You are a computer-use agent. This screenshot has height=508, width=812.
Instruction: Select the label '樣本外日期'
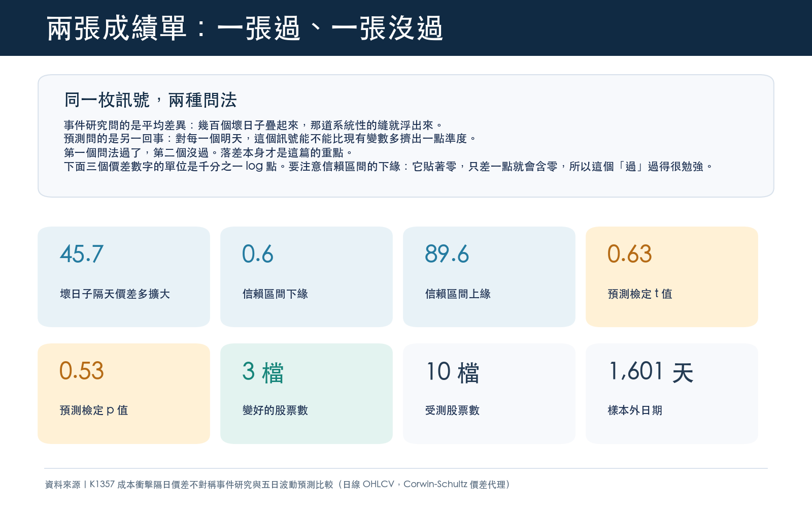tap(635, 410)
